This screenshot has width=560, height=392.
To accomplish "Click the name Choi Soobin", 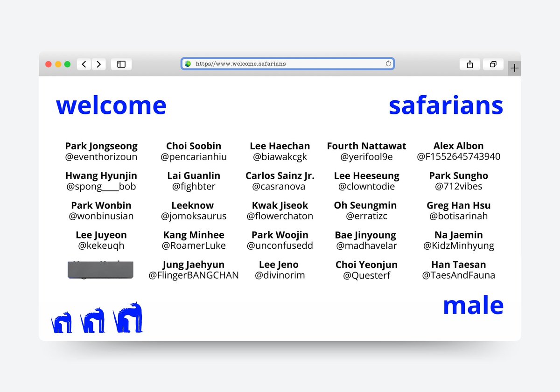I will (194, 146).
